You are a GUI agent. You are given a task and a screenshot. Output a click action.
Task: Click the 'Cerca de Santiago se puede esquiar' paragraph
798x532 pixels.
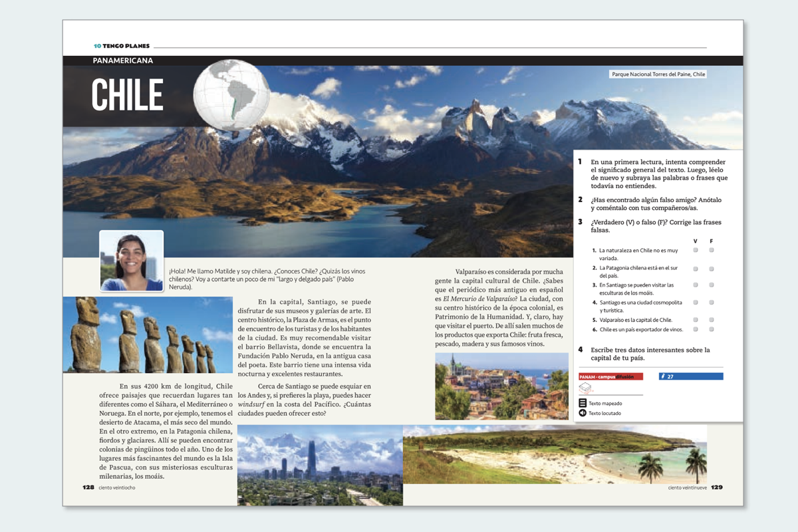click(305, 400)
